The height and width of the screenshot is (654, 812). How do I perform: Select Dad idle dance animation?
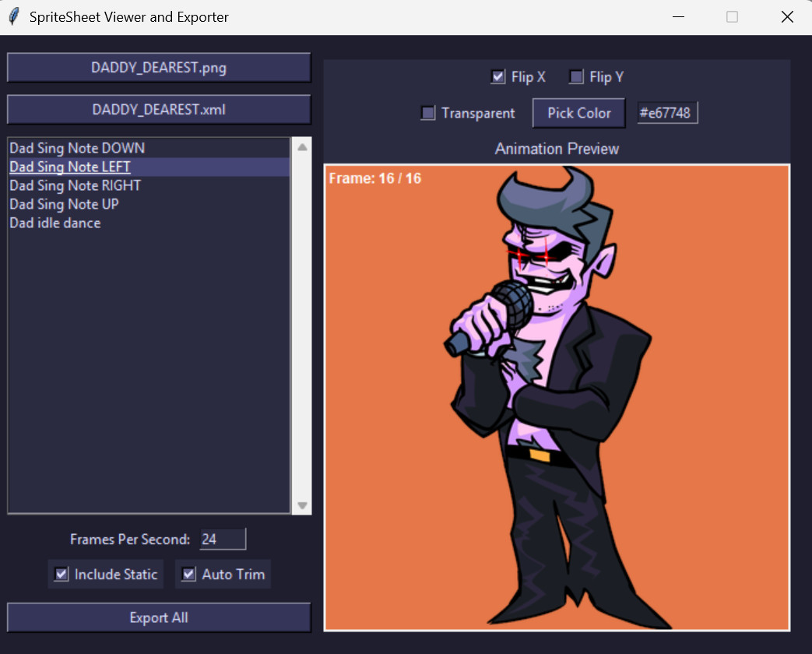[x=149, y=223]
